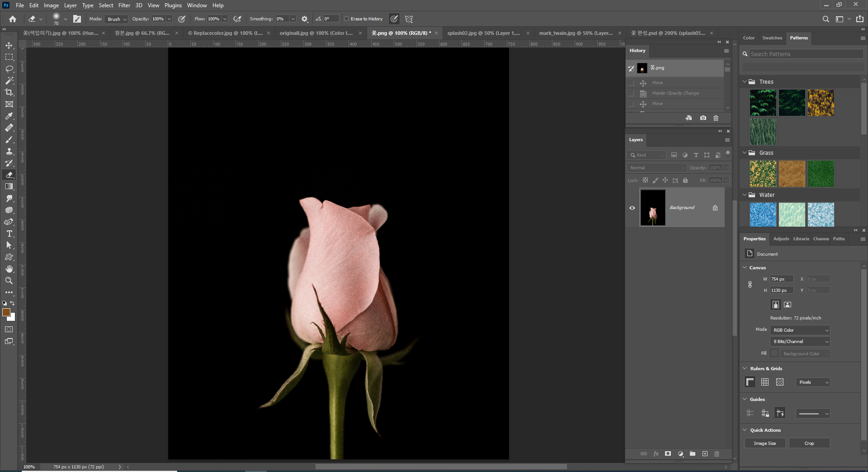The height and width of the screenshot is (472, 868).
Task: Select the Crop tool
Action: 9,92
